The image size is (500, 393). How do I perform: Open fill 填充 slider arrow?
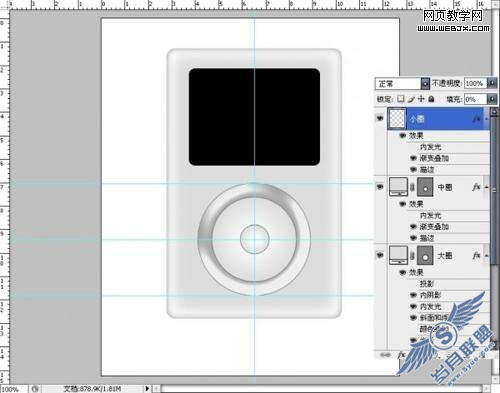pyautogui.click(x=492, y=99)
